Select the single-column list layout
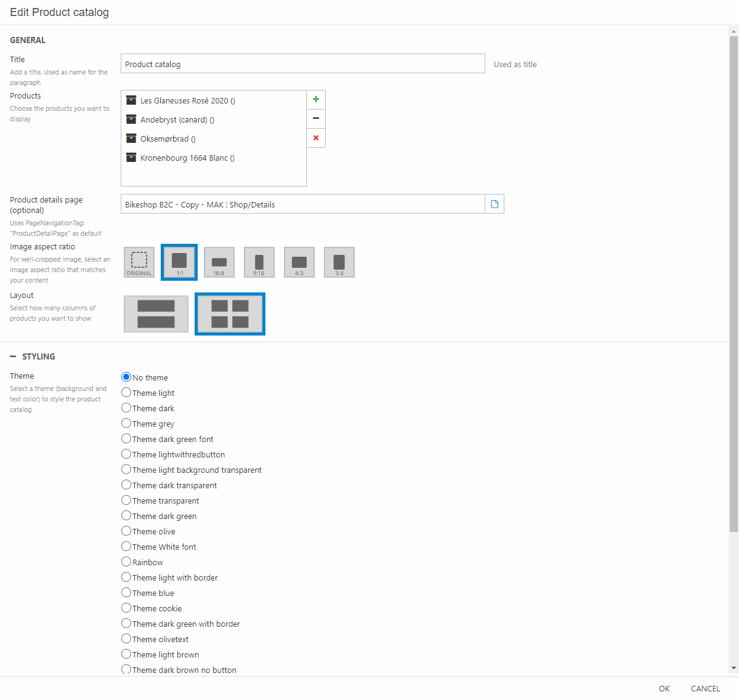This screenshot has width=739, height=700. click(156, 314)
